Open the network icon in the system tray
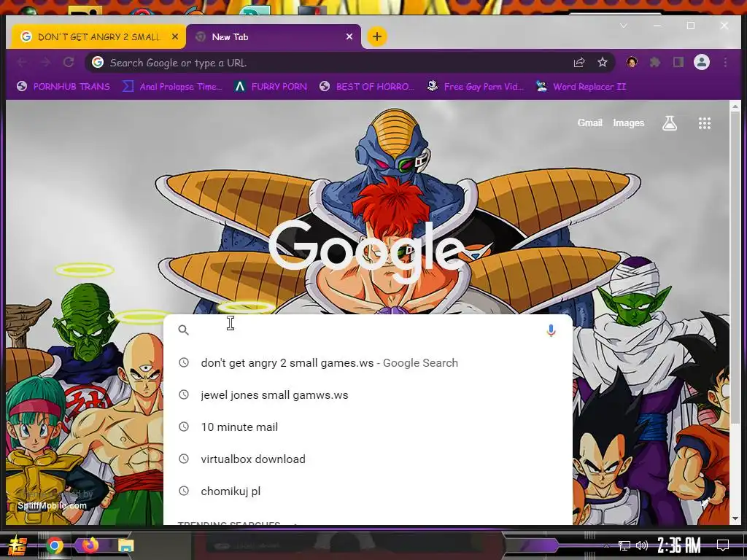747x560 pixels. [624, 545]
